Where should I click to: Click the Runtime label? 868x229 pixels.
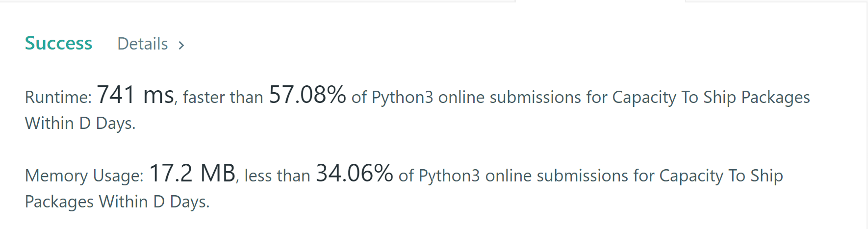coord(58,97)
